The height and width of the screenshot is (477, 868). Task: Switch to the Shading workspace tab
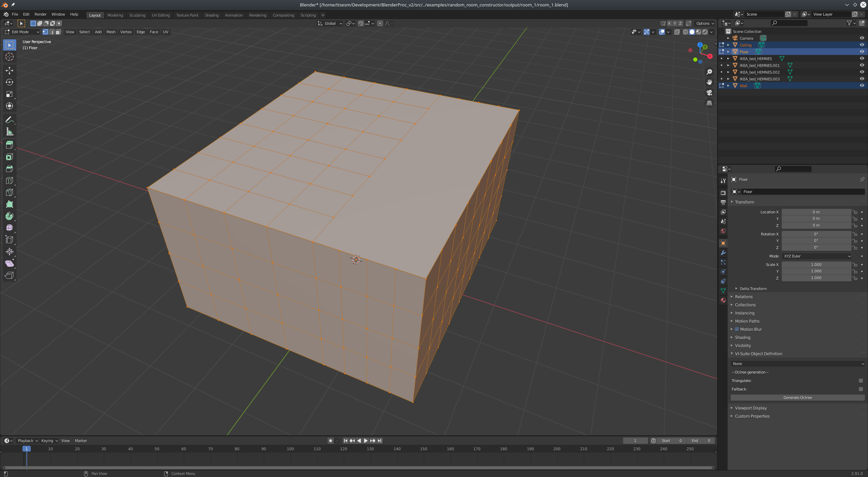tap(212, 15)
